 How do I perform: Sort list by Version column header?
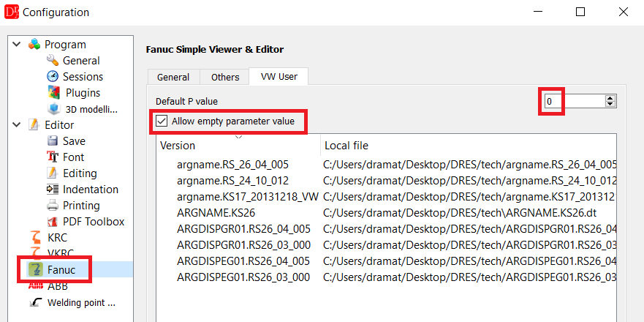pyautogui.click(x=238, y=146)
